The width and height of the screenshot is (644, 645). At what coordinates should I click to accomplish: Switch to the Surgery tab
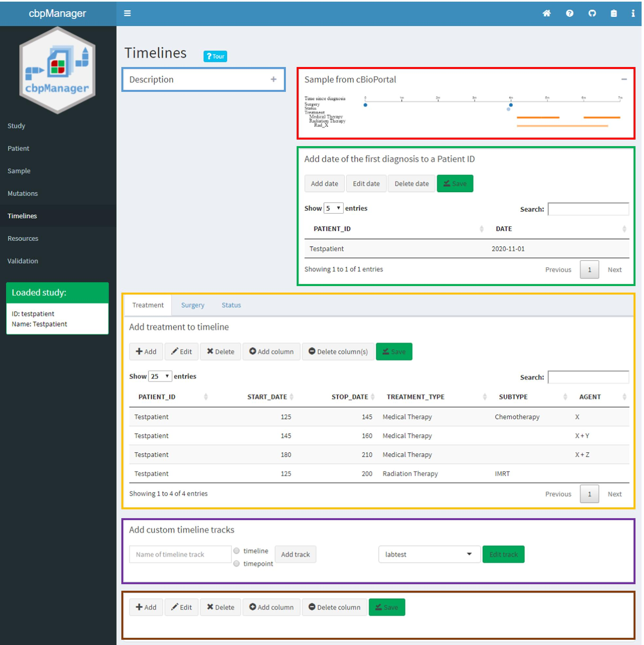[192, 304]
